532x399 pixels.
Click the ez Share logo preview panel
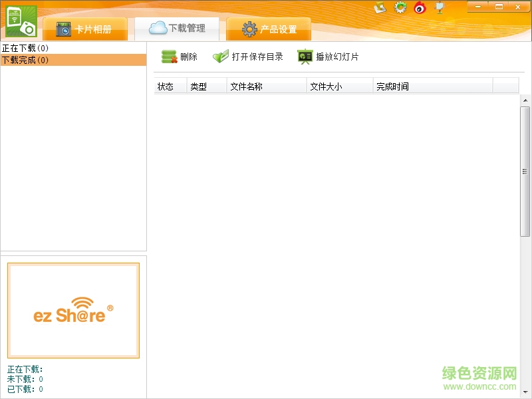click(73, 310)
